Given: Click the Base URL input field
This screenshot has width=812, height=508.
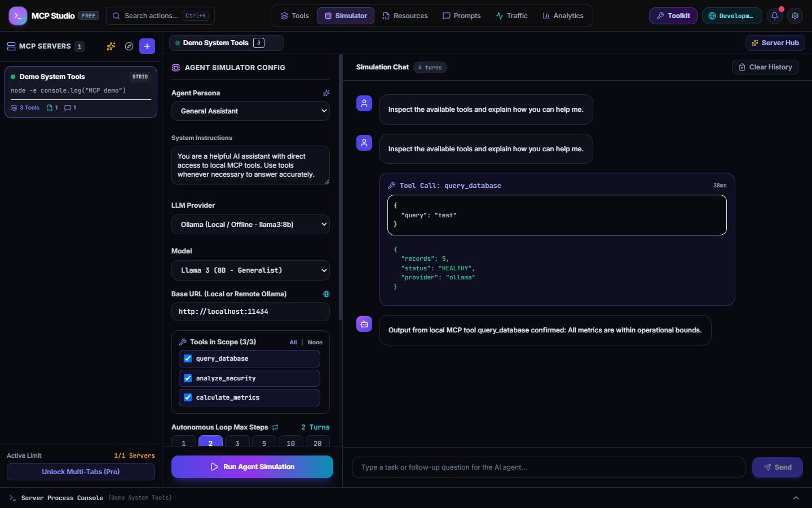Looking at the screenshot, I should coord(250,312).
